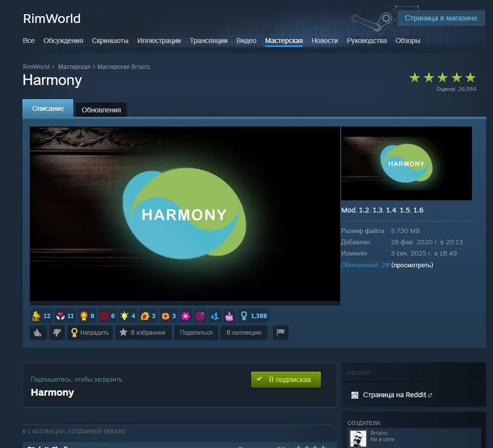The height and width of the screenshot is (448, 493).
Task: Open the Обзоры hub tab
Action: 408,41
